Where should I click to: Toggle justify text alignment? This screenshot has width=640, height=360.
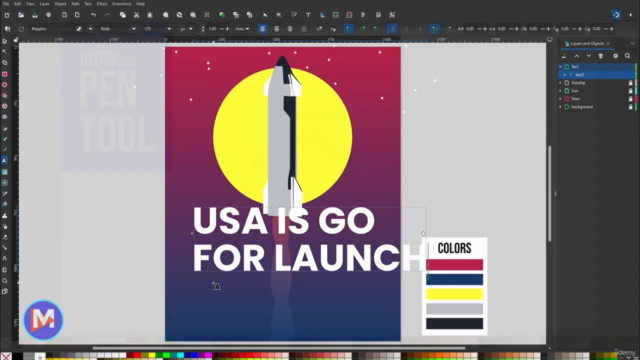[x=304, y=29]
